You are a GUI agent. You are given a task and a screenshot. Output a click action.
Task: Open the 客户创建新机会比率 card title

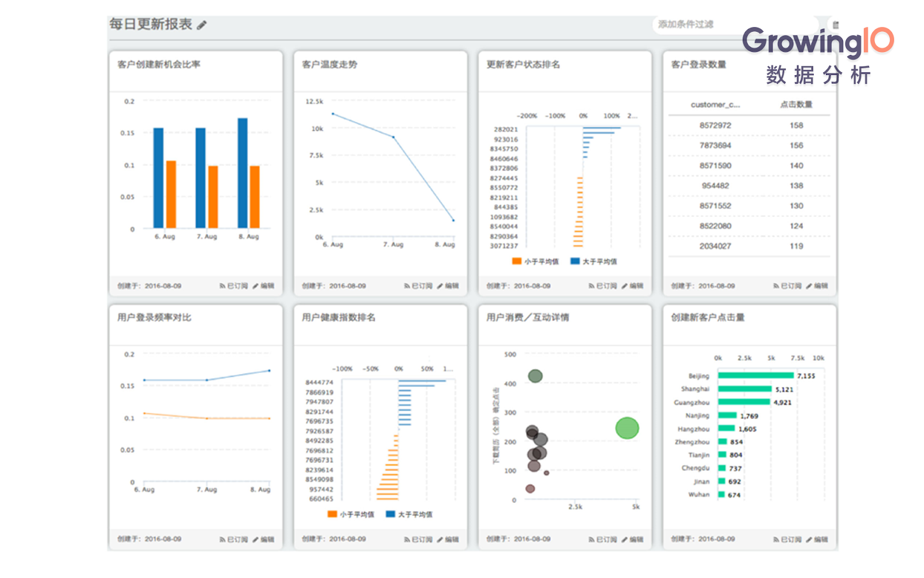159,64
